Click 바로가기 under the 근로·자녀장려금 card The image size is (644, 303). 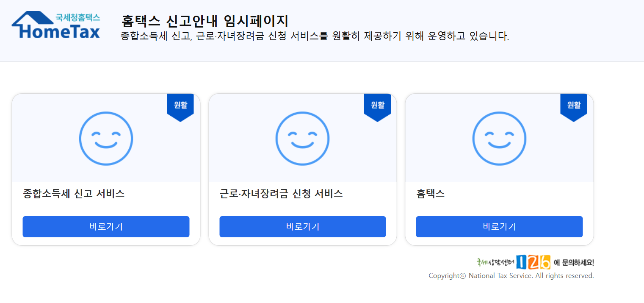302,227
